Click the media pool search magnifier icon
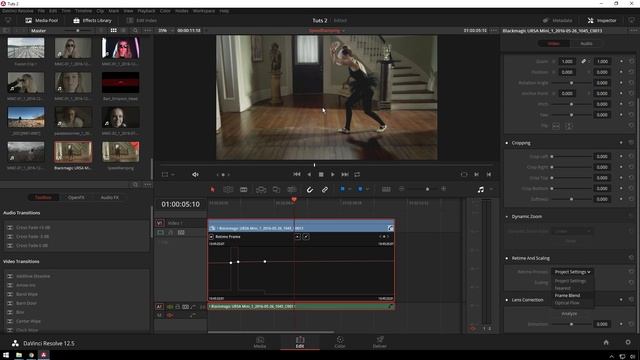Screen dimensions: 640x360 point(135,31)
